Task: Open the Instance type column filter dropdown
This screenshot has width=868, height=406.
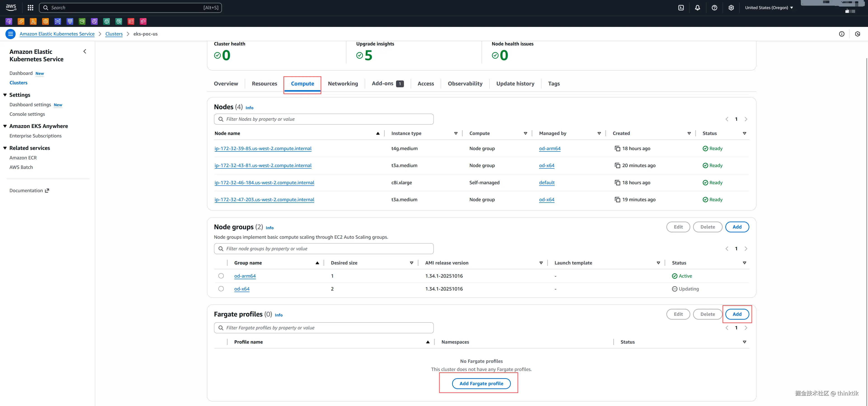Action: (x=456, y=133)
